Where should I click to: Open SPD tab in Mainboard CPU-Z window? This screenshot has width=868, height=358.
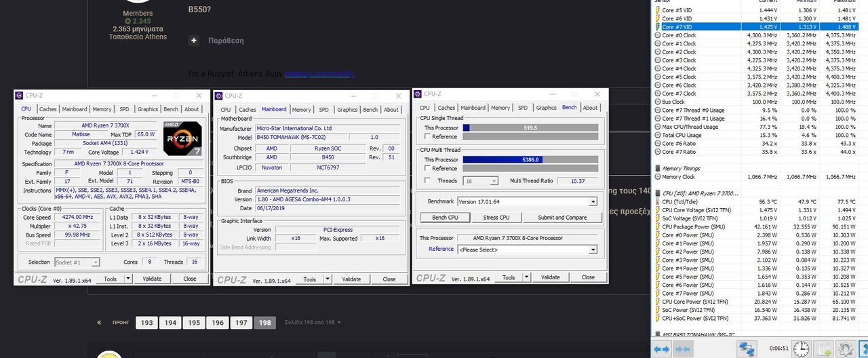tap(323, 110)
